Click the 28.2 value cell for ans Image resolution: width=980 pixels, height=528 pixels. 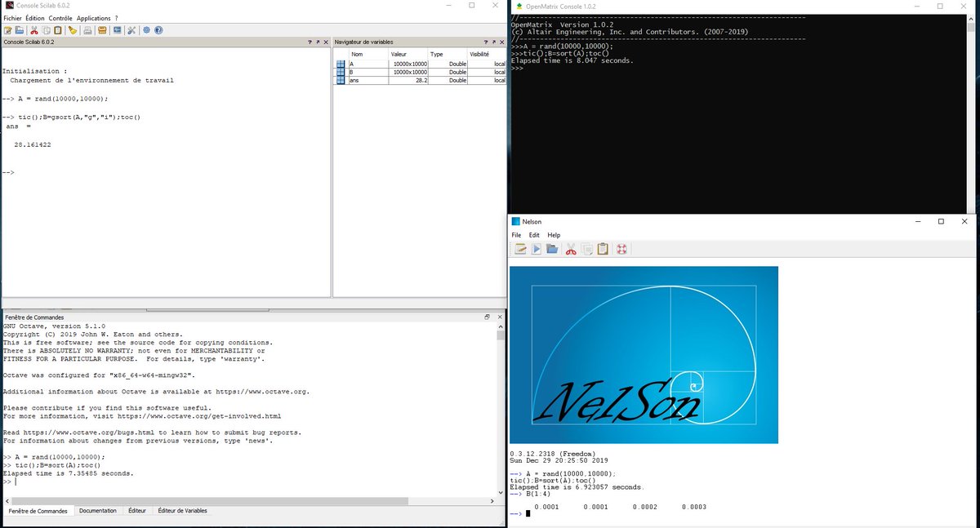click(408, 80)
